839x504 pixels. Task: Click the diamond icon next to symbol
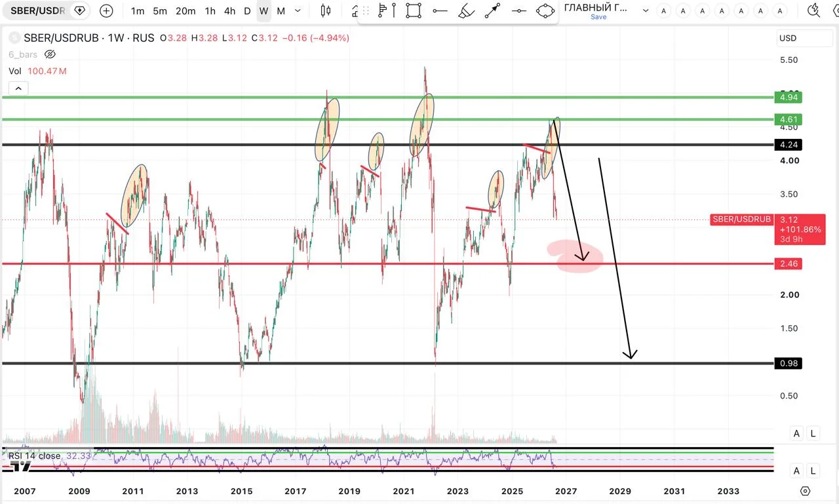pos(79,10)
